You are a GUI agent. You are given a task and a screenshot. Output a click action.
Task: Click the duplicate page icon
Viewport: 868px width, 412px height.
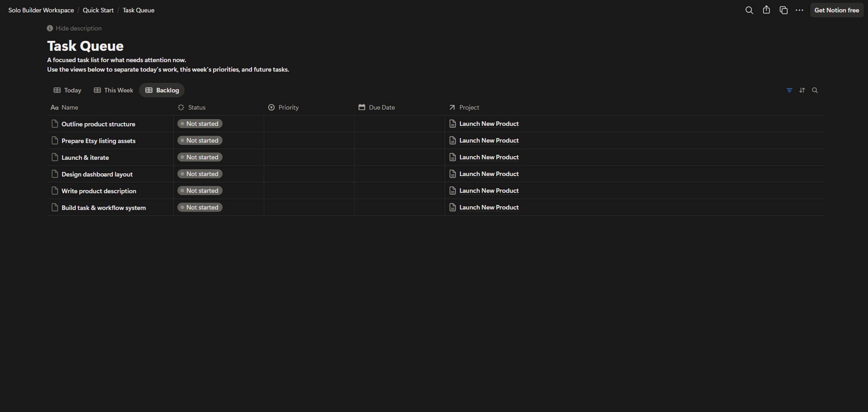[x=783, y=10]
